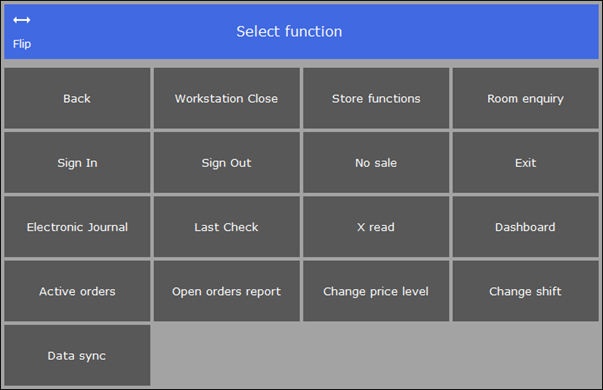Show Active orders
The height and width of the screenshot is (390, 603).
click(77, 291)
